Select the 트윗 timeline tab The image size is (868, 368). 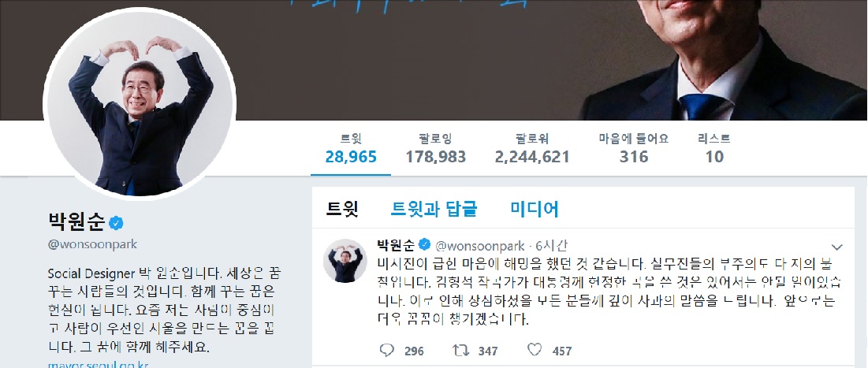click(x=342, y=209)
